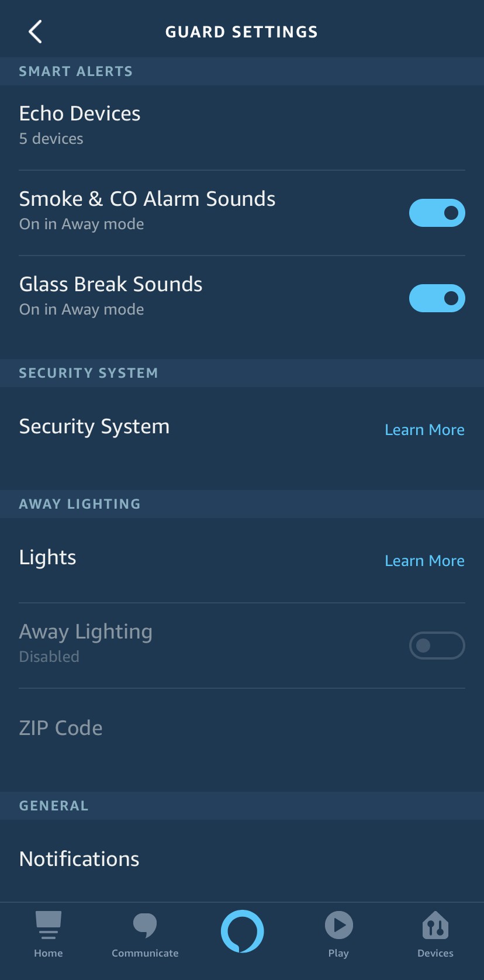Disable Smoke & CO Alarm Sounds toggle
The height and width of the screenshot is (980, 484).
click(437, 213)
